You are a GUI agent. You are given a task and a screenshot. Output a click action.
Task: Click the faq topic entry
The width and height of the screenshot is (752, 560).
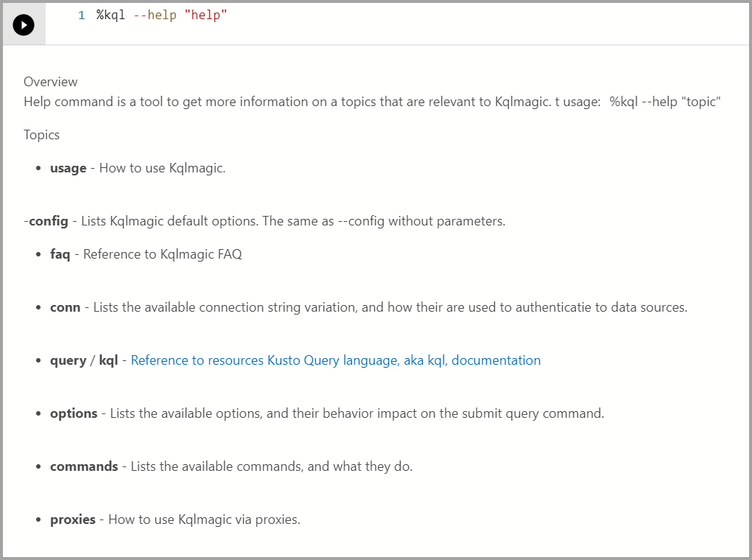(59, 253)
